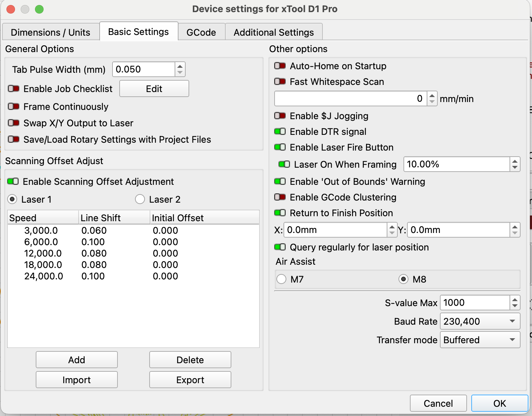Toggle Frame Continuously switch

click(14, 106)
